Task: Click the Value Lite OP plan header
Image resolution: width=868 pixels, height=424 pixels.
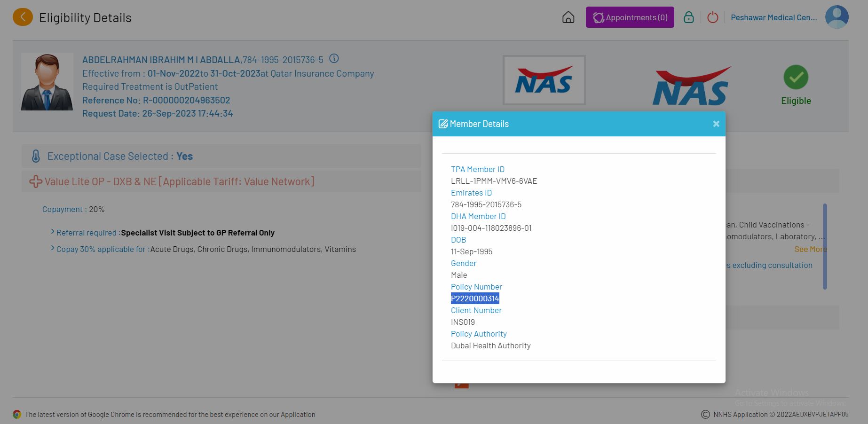Action: pos(179,181)
